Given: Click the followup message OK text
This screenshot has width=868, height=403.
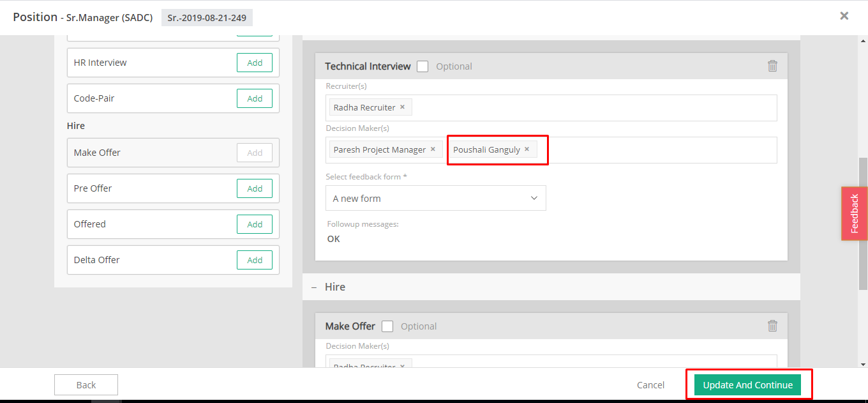Looking at the screenshot, I should (334, 239).
